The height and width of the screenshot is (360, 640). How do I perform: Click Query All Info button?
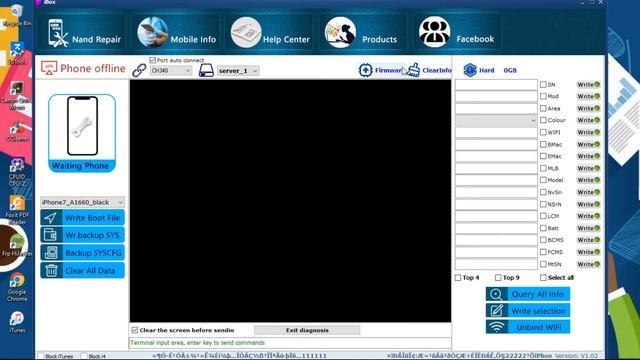pos(528,294)
